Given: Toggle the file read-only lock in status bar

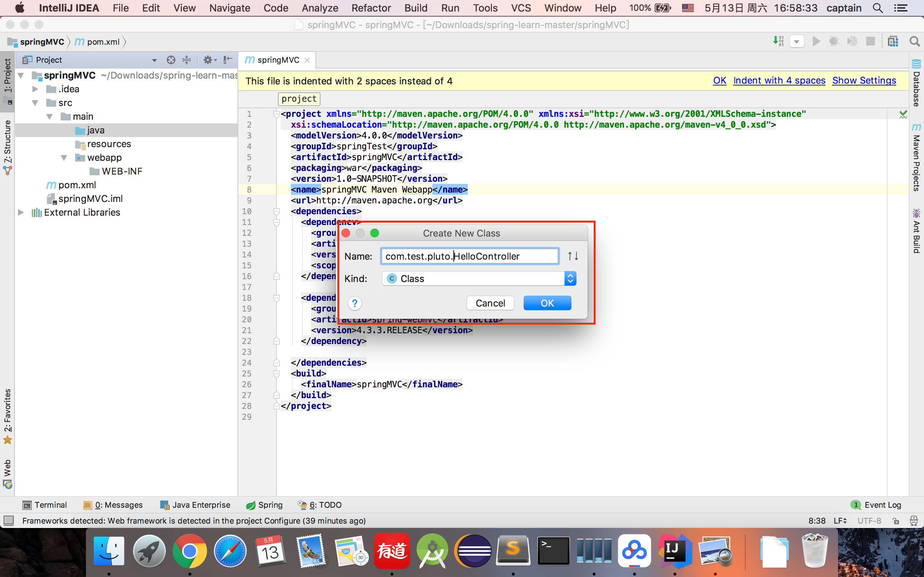Looking at the screenshot, I should (x=896, y=520).
